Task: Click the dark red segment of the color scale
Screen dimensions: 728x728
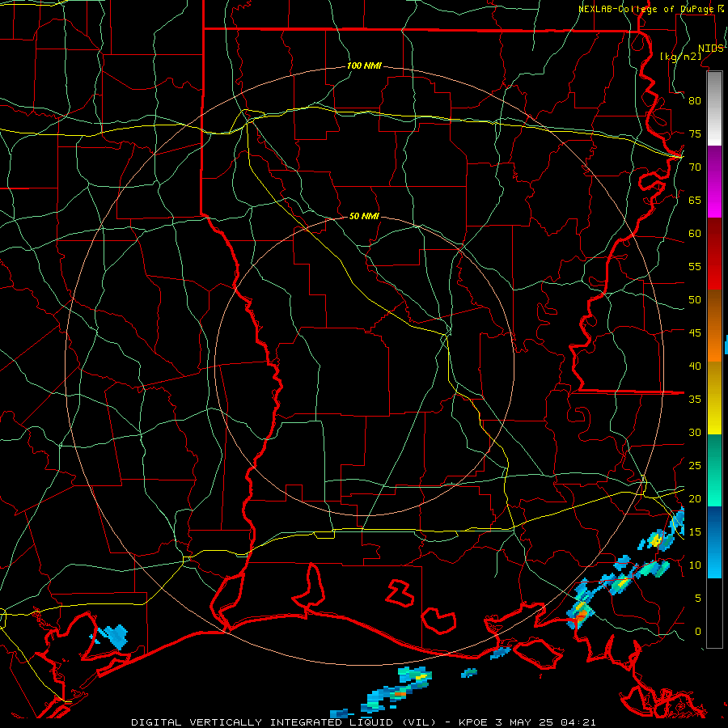Action: point(714,254)
